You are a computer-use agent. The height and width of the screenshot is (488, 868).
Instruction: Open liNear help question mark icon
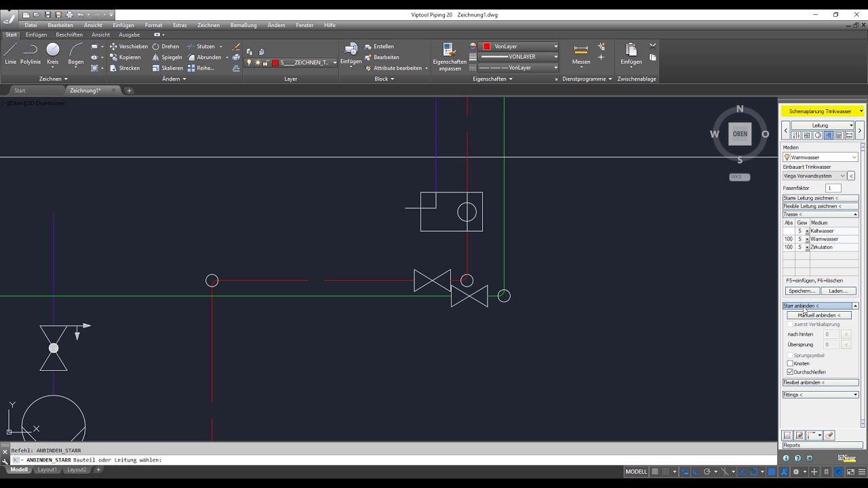(x=797, y=459)
